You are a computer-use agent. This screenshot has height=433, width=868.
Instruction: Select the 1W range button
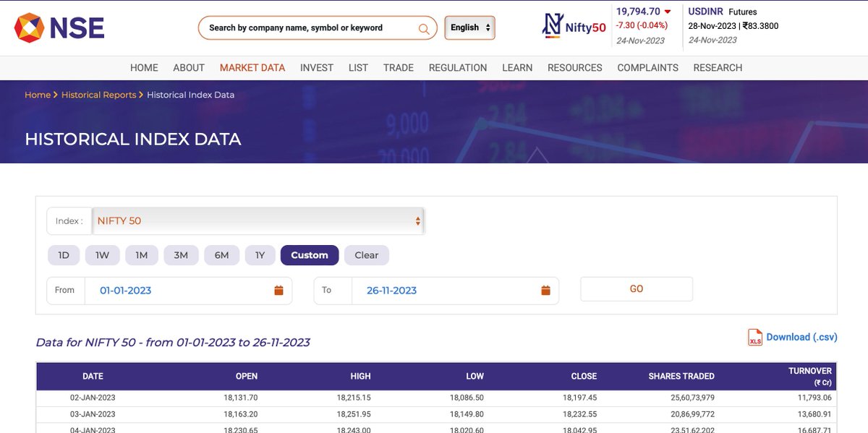coord(102,255)
